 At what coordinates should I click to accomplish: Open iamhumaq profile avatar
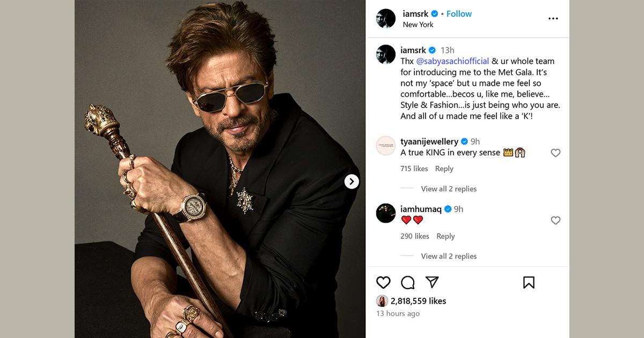(386, 214)
